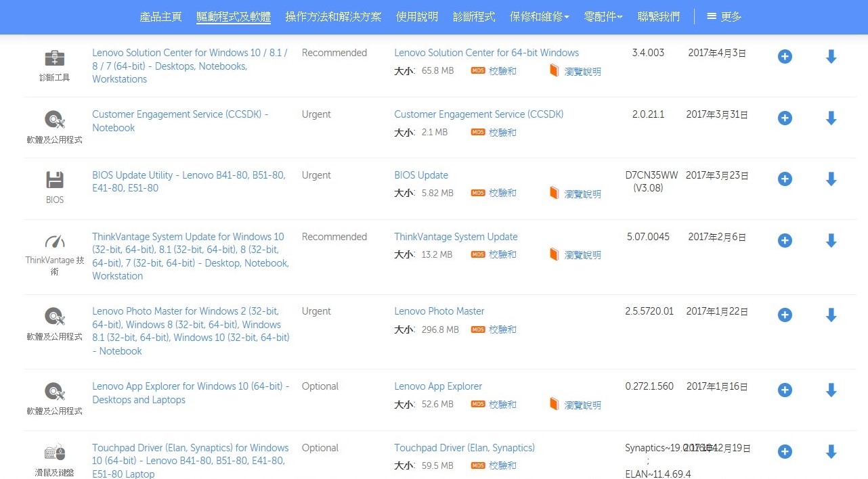Click category icon for Customer Engagement Service row
The height and width of the screenshot is (479, 868).
pos(55,120)
